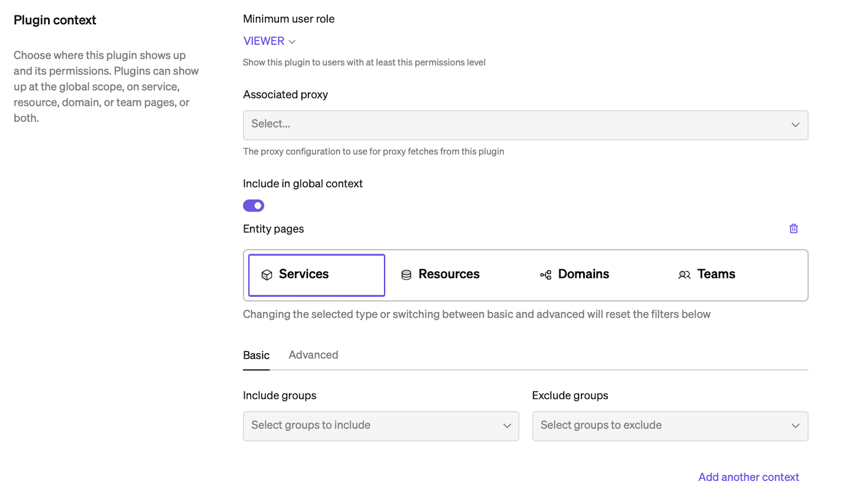Click the Teams people icon
This screenshot has width=864, height=504.
click(684, 275)
